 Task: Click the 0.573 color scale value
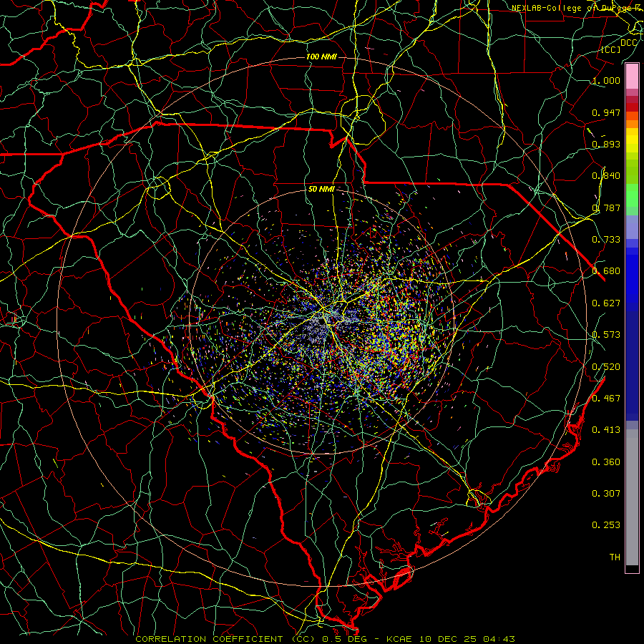point(606,335)
